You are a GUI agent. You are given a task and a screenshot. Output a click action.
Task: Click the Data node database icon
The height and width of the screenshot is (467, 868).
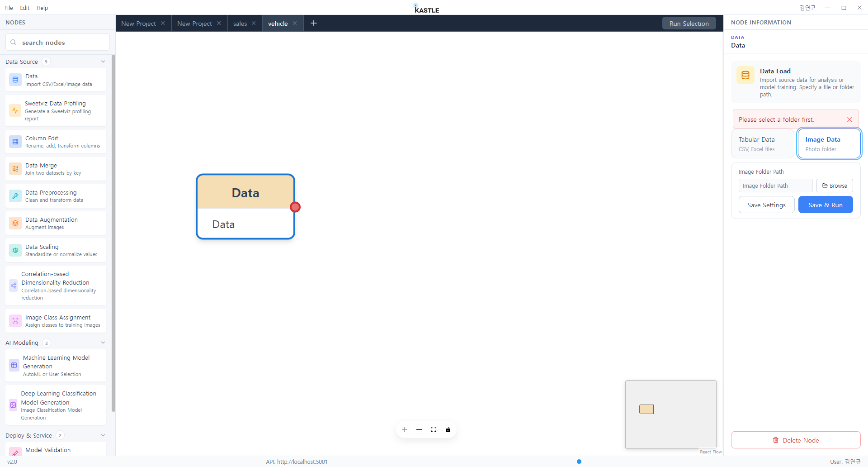[15, 80]
